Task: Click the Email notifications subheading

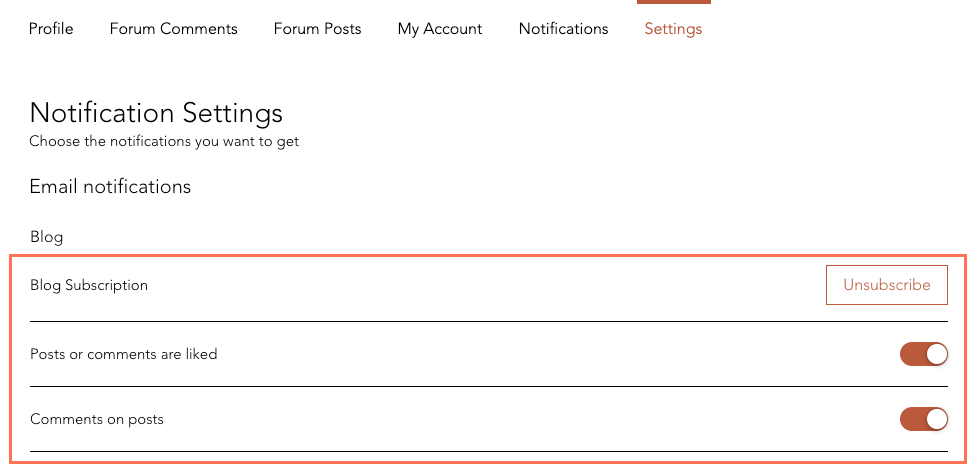Action: [x=110, y=186]
